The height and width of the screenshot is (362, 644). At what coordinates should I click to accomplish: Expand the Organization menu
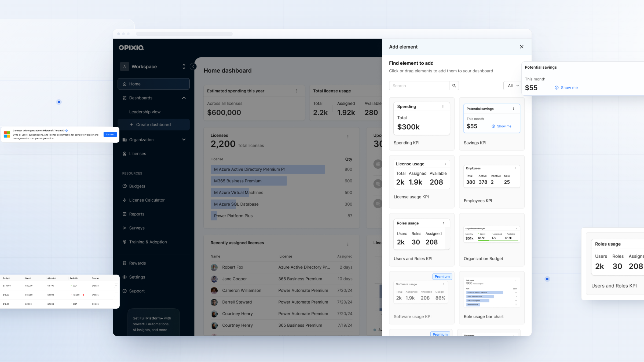pyautogui.click(x=184, y=140)
